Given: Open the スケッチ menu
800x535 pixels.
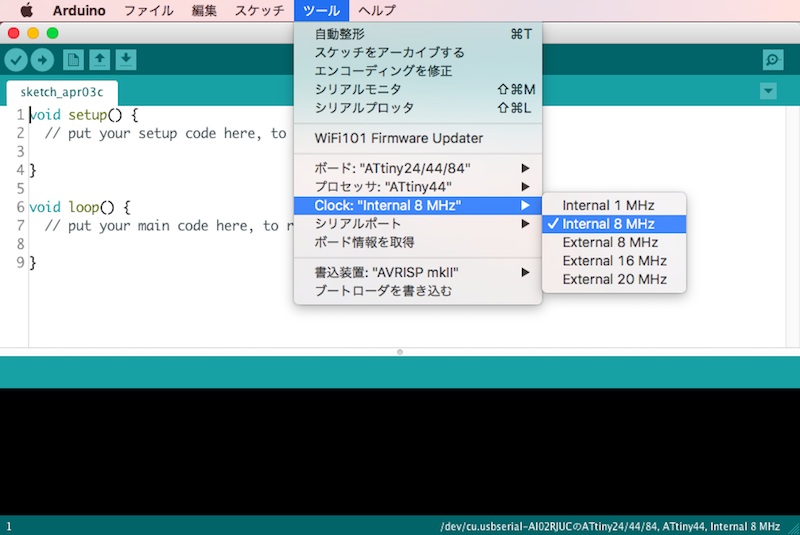Looking at the screenshot, I should [259, 10].
